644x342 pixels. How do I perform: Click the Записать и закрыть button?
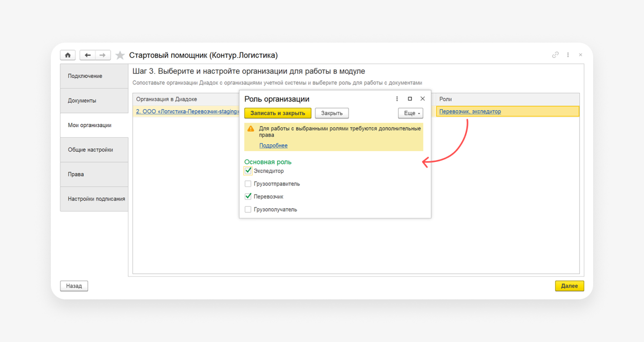pos(278,113)
